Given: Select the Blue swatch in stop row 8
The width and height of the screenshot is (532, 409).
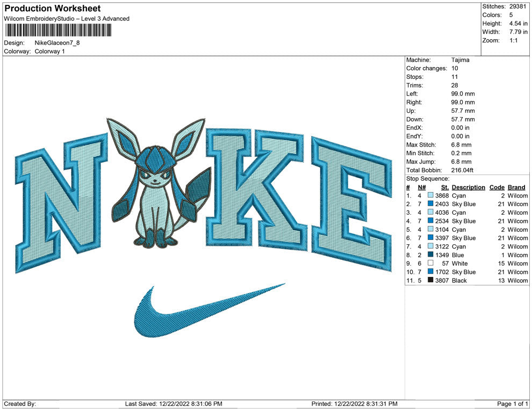Looking at the screenshot, I should (430, 254).
